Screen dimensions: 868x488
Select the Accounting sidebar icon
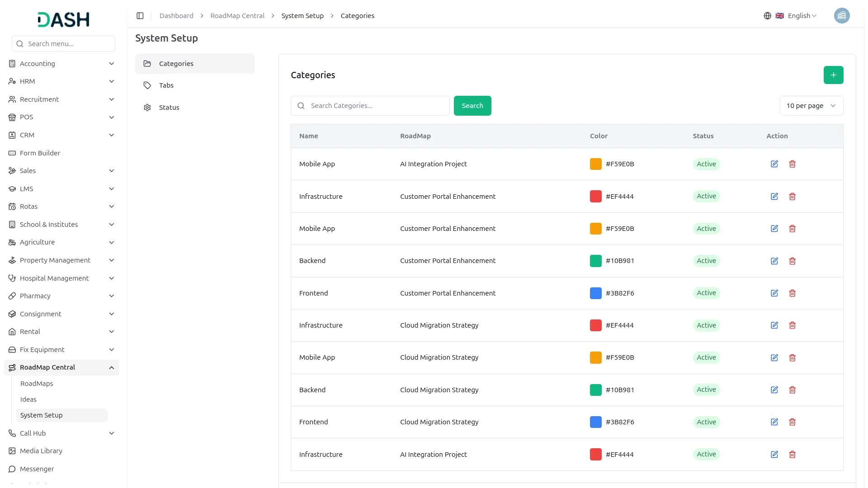tap(12, 63)
